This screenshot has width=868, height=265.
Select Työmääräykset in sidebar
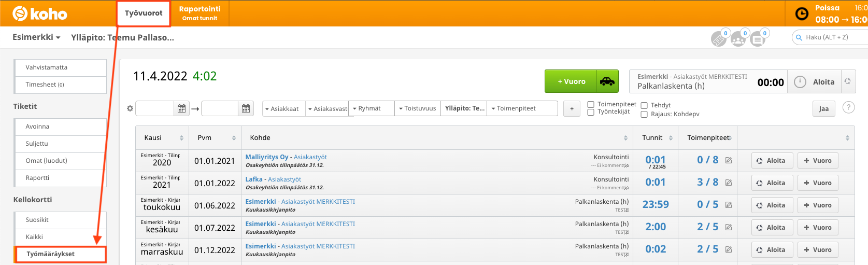(60, 254)
